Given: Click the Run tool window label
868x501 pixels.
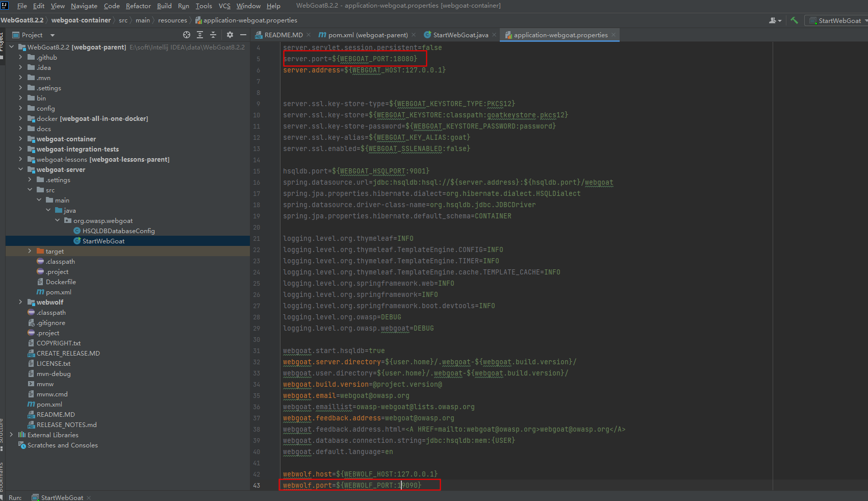Looking at the screenshot, I should pyautogui.click(x=15, y=497).
